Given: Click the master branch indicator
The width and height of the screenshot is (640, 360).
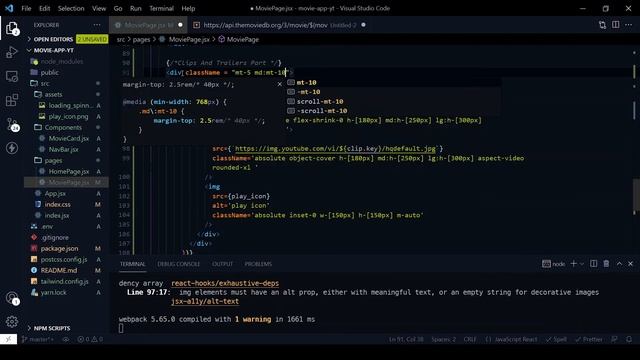Looking at the screenshot, I should 38,339.
